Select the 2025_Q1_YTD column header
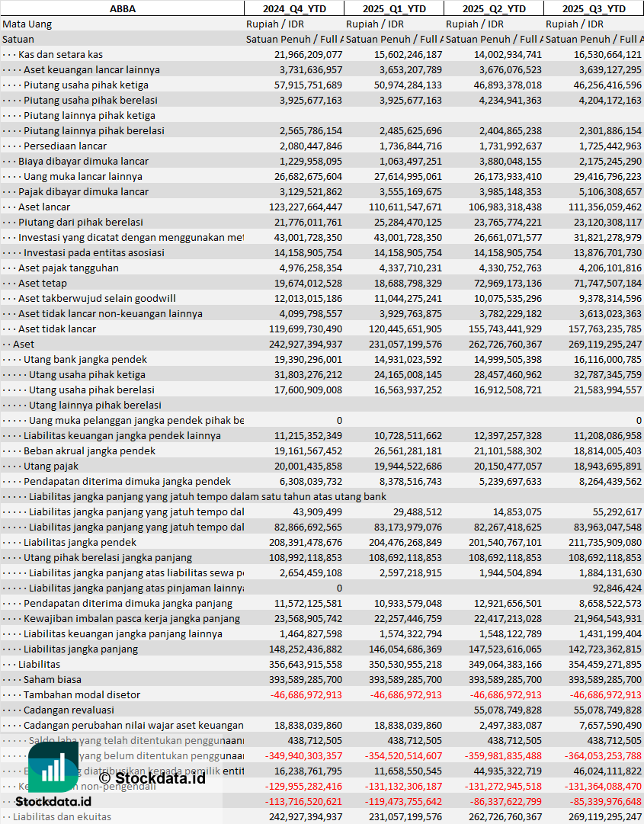 [393, 8]
